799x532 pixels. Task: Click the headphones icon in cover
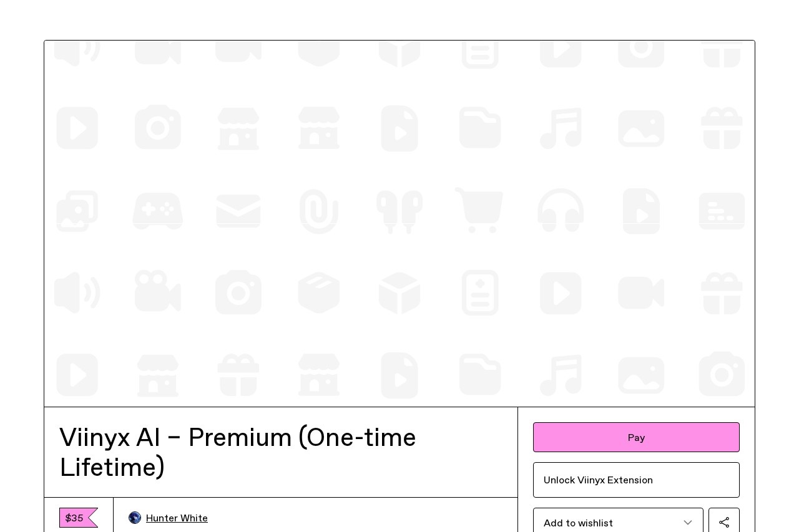561,211
